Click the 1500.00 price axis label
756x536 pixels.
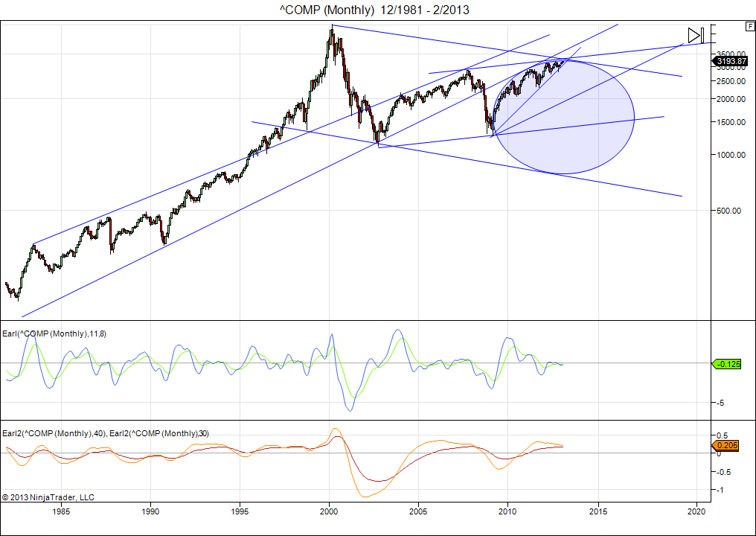[731, 122]
